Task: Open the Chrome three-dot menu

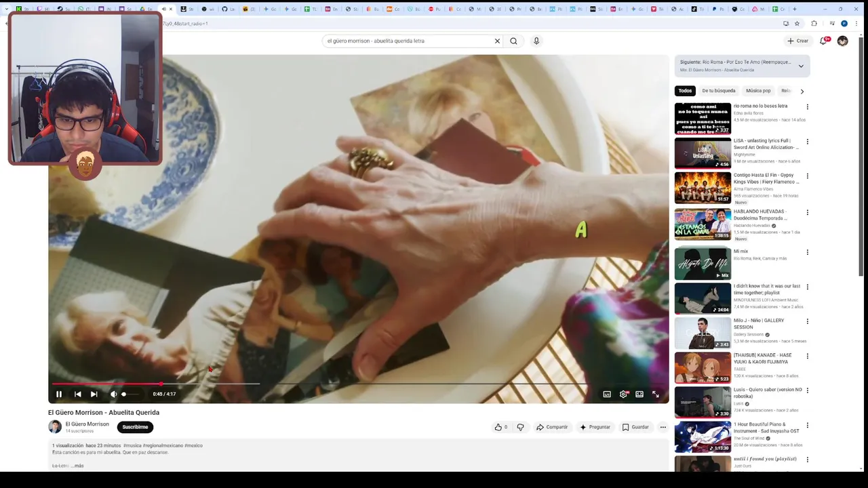Action: [856, 23]
